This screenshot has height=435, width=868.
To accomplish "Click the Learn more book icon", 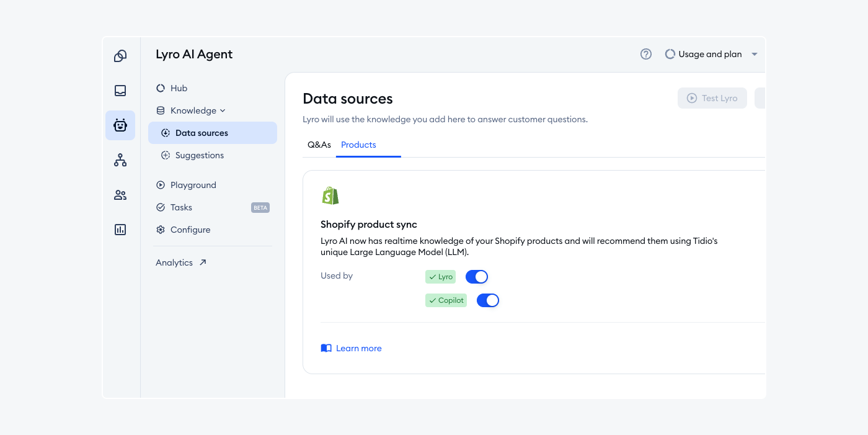I will (326, 348).
